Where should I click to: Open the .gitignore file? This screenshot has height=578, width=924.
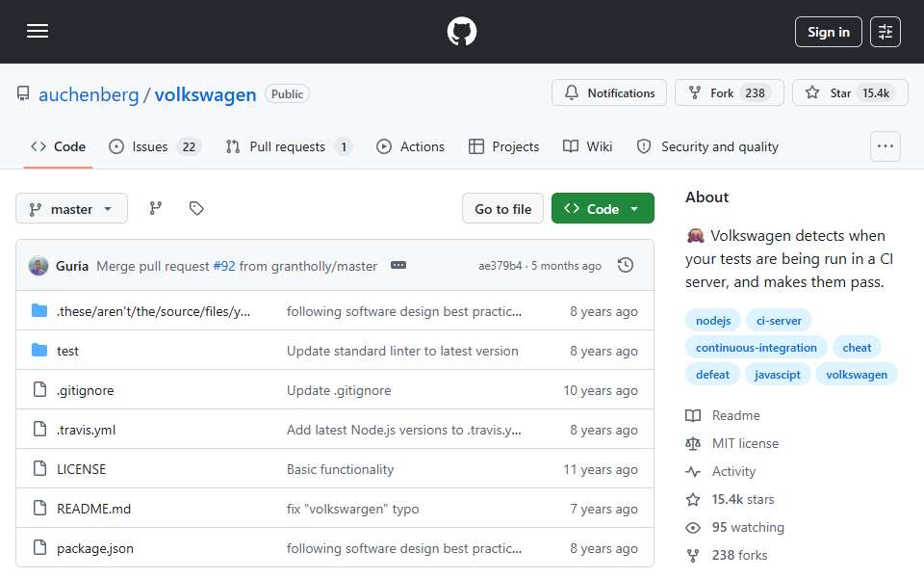click(86, 390)
